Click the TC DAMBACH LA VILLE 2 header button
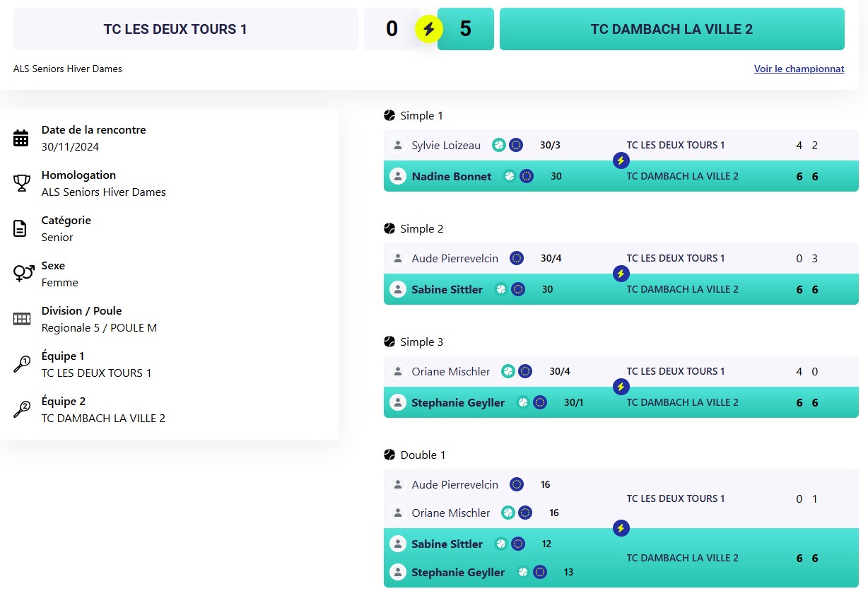The height and width of the screenshot is (596, 868). 671,29
